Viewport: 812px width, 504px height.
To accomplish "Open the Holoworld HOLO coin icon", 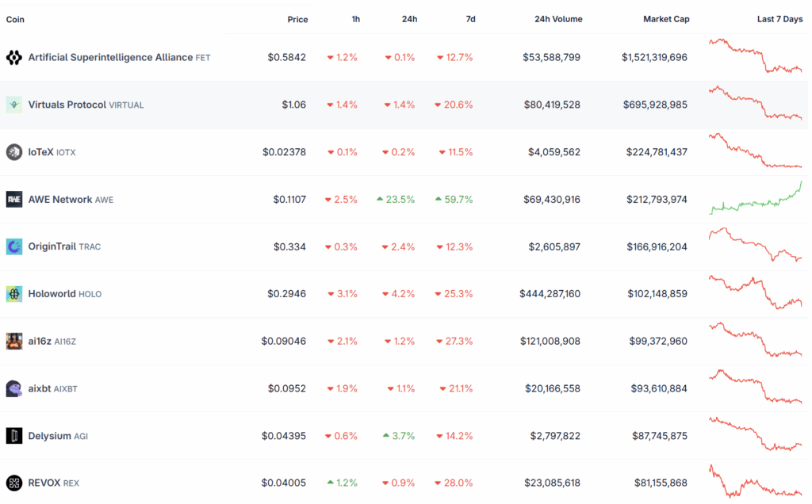I will pos(13,294).
